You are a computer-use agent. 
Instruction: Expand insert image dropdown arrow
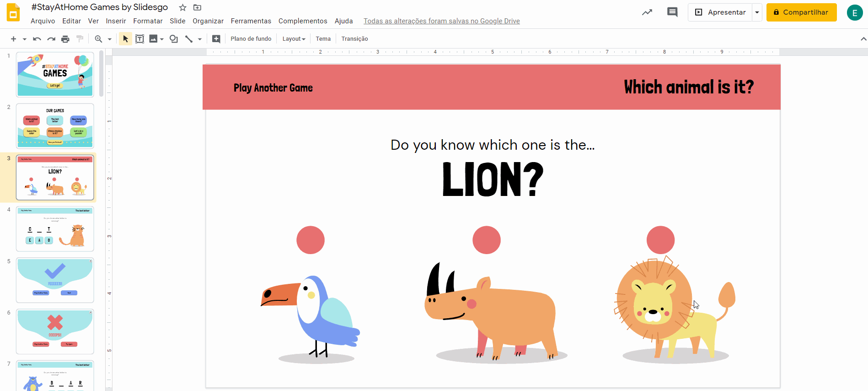pyautogui.click(x=162, y=39)
